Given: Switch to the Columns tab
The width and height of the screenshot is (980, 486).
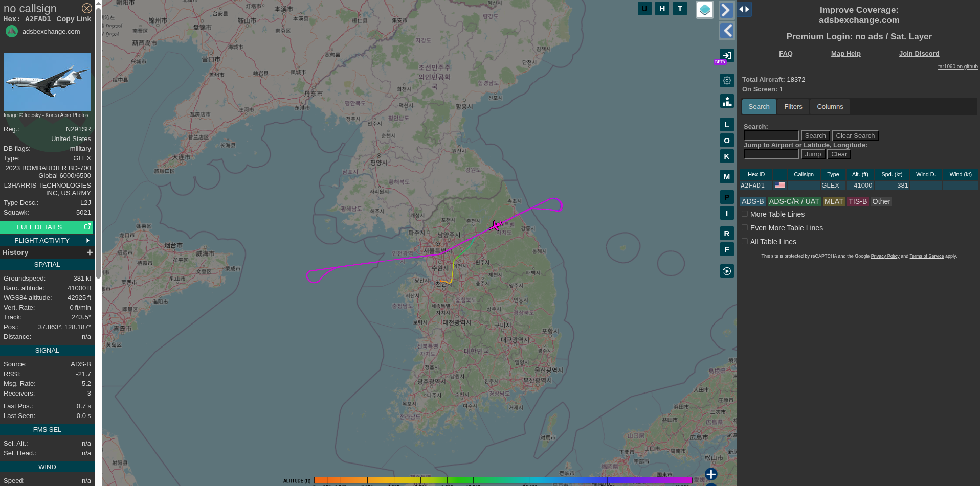Looking at the screenshot, I should point(830,107).
